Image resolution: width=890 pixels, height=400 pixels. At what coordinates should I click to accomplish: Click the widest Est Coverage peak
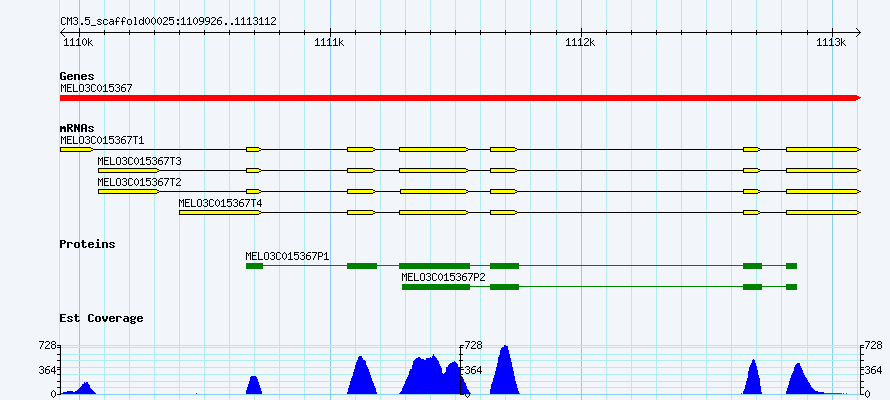pos(434,377)
